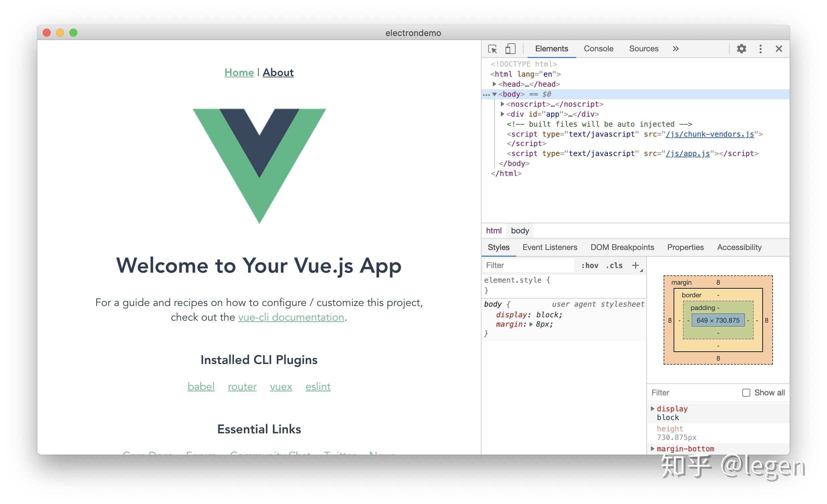Open the DevTools three-dot menu

[x=760, y=49]
